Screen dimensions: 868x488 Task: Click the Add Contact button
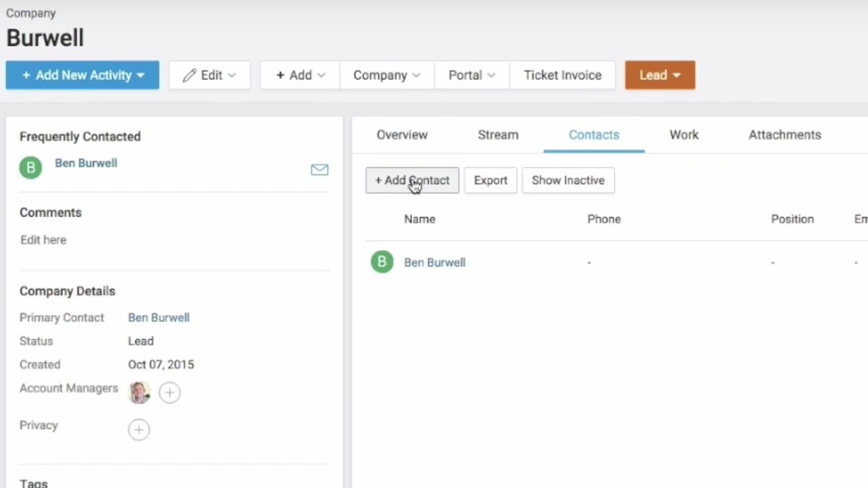[412, 180]
